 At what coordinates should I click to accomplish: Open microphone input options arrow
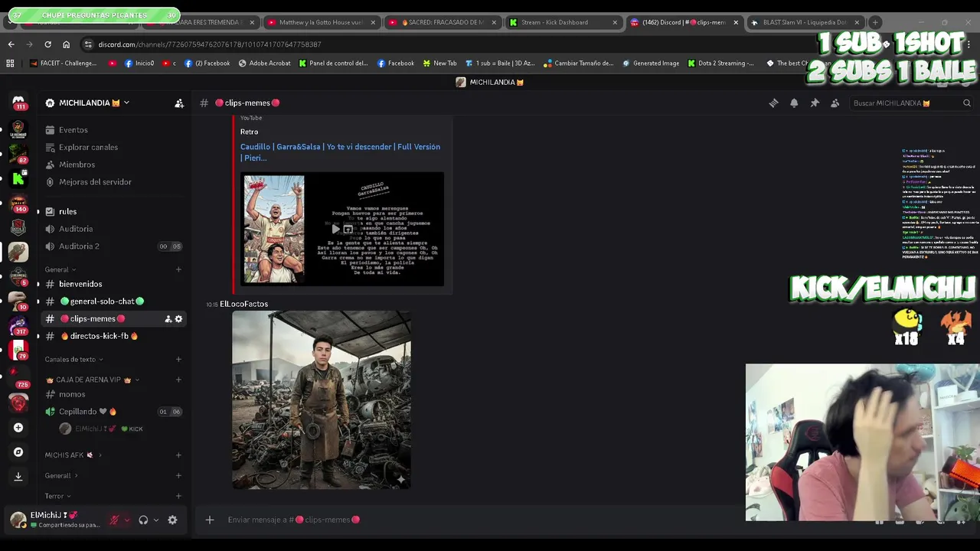point(127,520)
